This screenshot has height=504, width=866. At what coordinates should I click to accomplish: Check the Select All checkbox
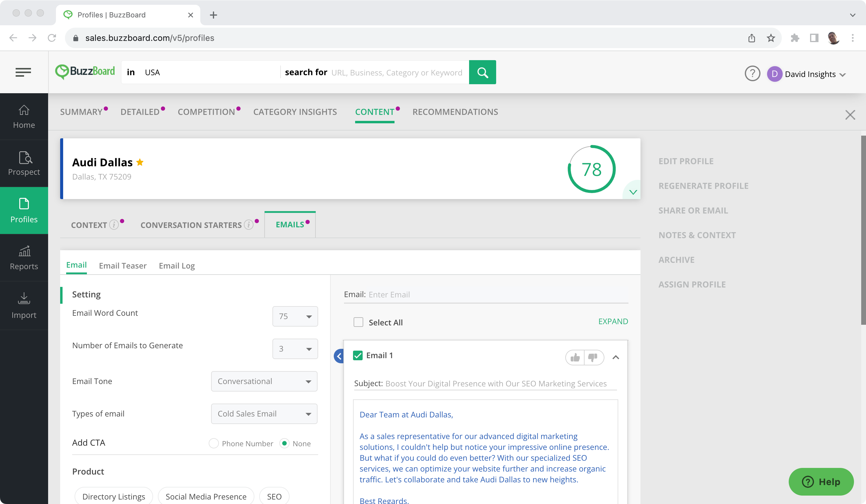pos(358,322)
